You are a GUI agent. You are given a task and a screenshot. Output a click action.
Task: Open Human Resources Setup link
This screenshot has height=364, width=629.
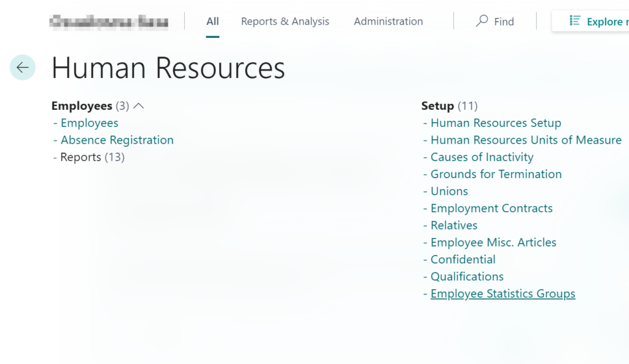(496, 123)
